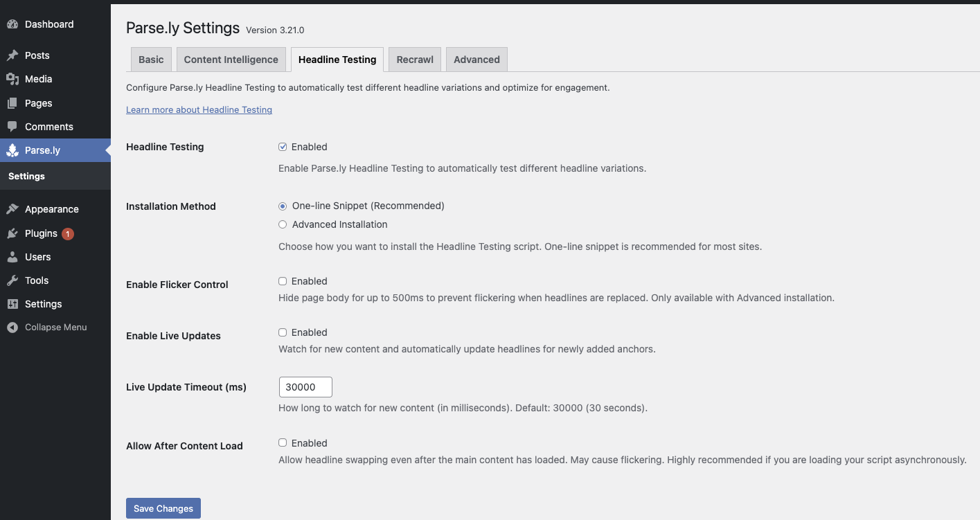Image resolution: width=980 pixels, height=520 pixels.
Task: Click the Appearance paintbrush icon
Action: (x=12, y=209)
